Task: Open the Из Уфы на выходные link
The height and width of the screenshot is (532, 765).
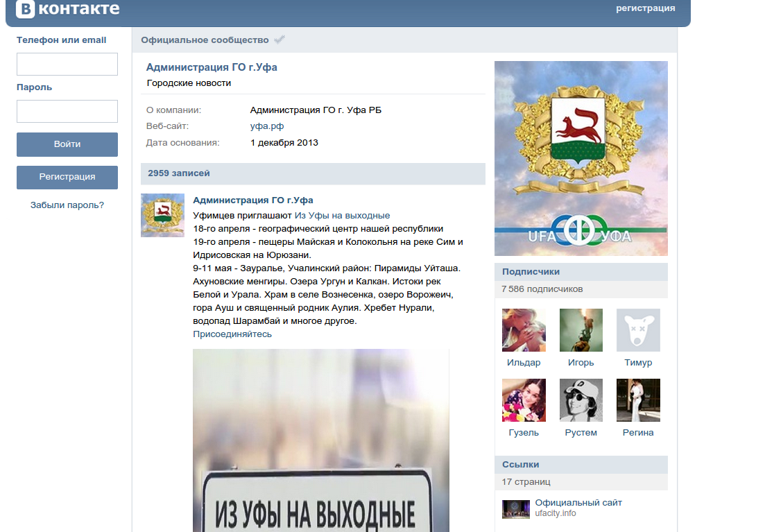Action: 342,215
